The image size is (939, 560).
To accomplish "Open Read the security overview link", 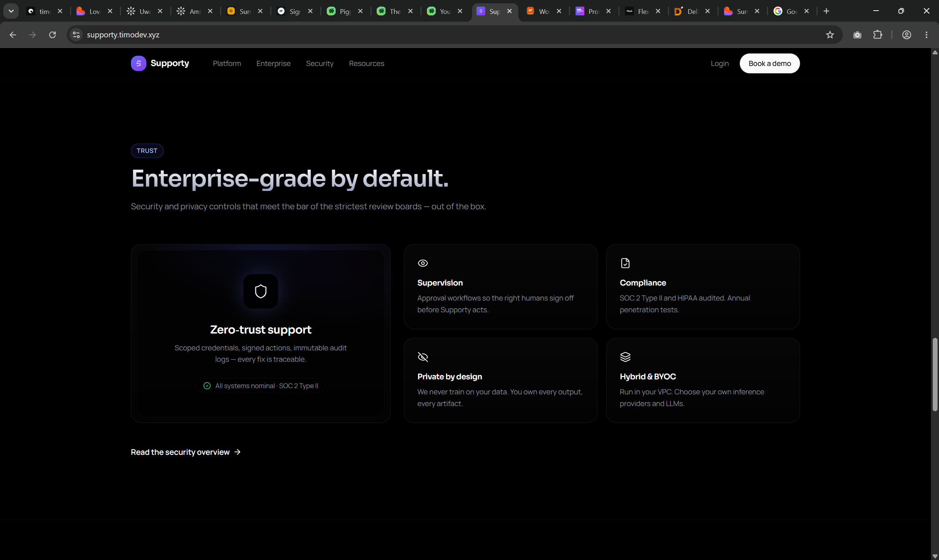I will point(185,452).
